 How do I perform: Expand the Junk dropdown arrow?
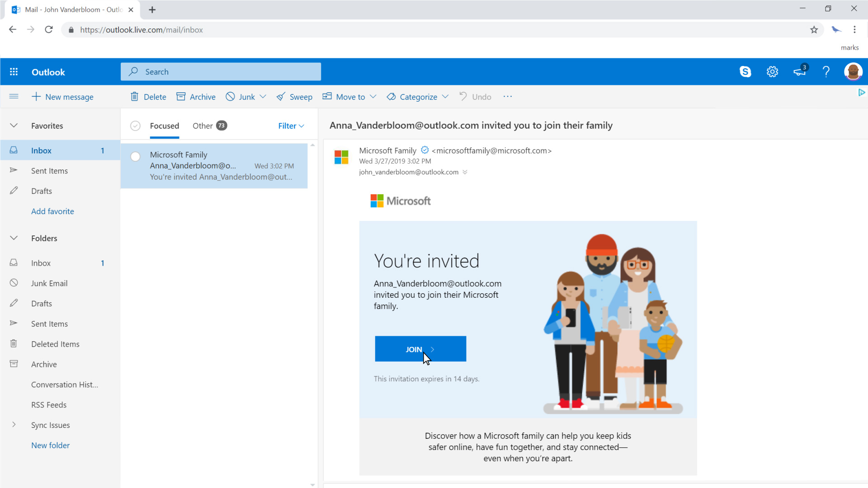263,97
